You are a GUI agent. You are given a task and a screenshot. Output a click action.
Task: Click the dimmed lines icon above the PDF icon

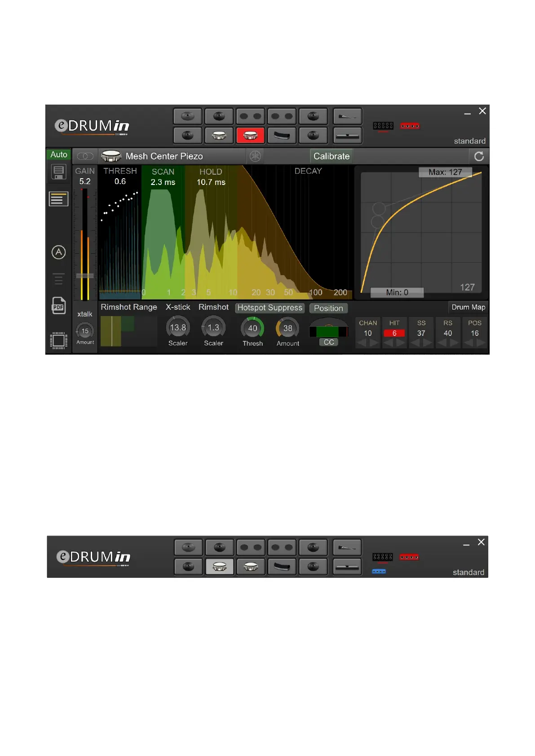click(58, 279)
